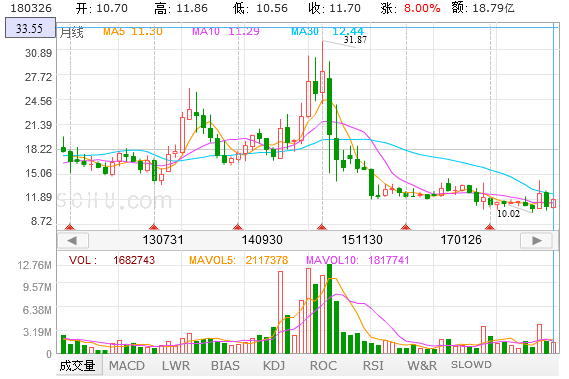Click the left scroll arrow button
Screen dimensions: 569x379
point(73,240)
